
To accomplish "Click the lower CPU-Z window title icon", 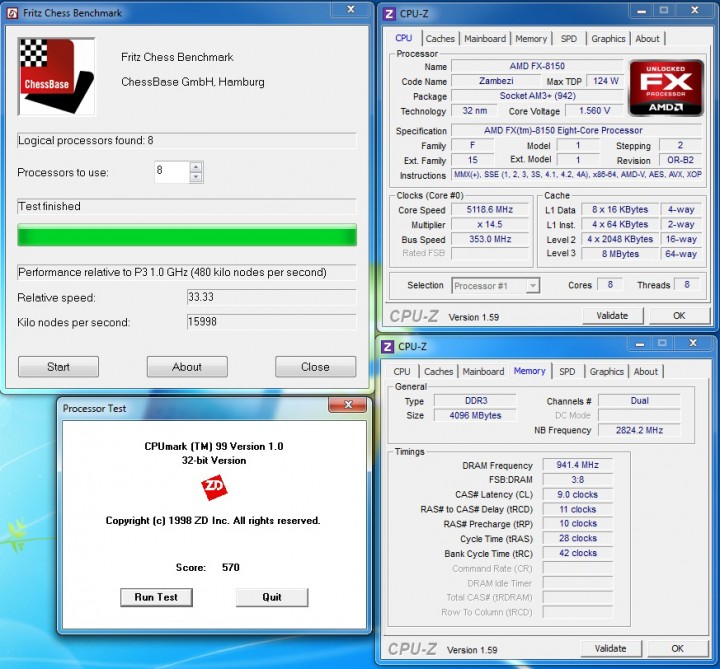I will (x=388, y=346).
